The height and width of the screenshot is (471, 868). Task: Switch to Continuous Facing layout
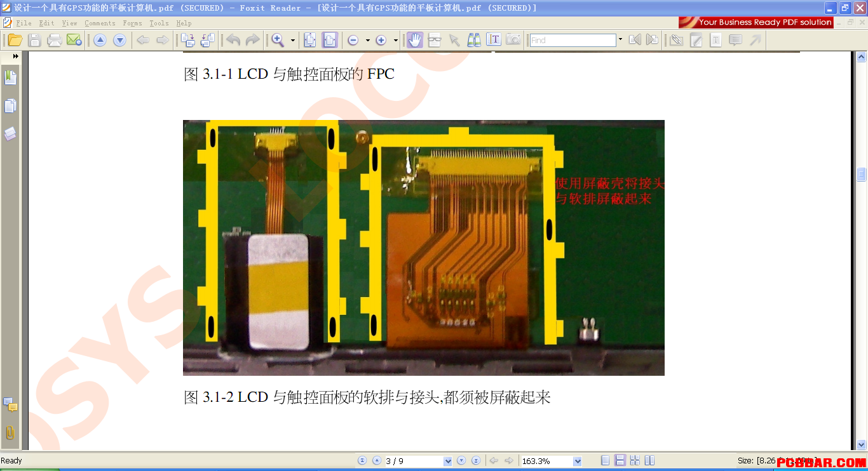coord(649,461)
